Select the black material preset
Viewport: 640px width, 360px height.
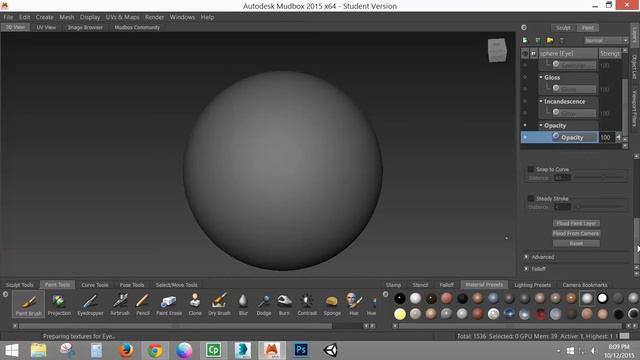click(x=400, y=298)
